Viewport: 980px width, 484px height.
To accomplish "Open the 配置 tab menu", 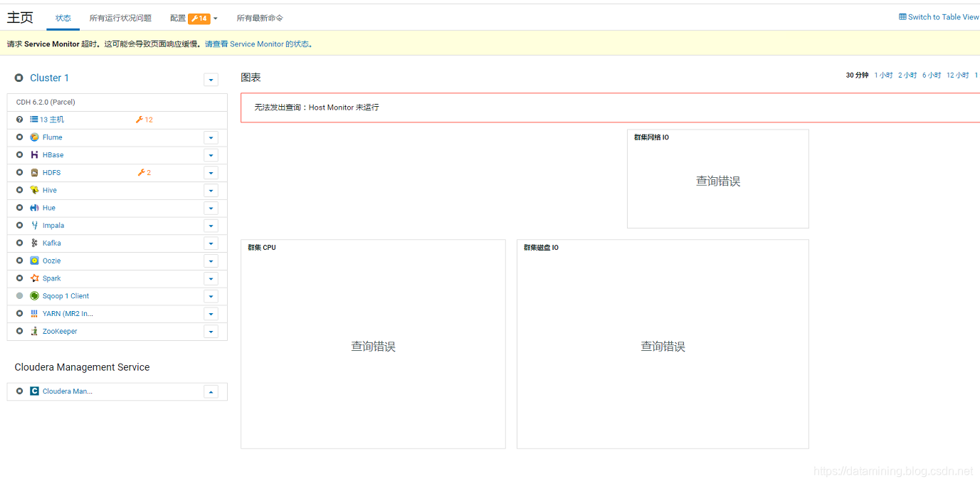I will (x=194, y=19).
